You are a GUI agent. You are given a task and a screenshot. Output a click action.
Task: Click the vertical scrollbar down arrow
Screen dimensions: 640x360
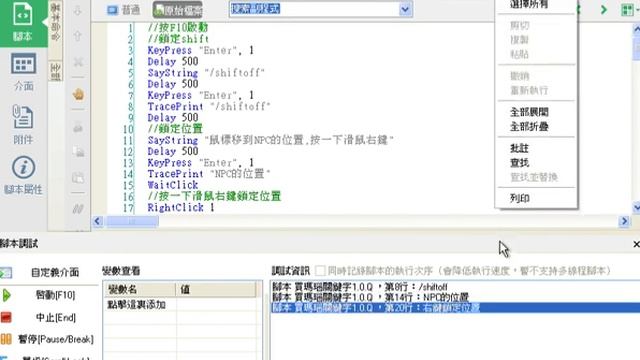click(x=636, y=208)
